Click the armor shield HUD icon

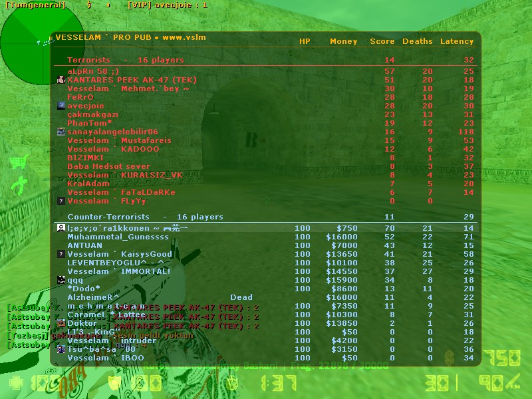point(115,384)
